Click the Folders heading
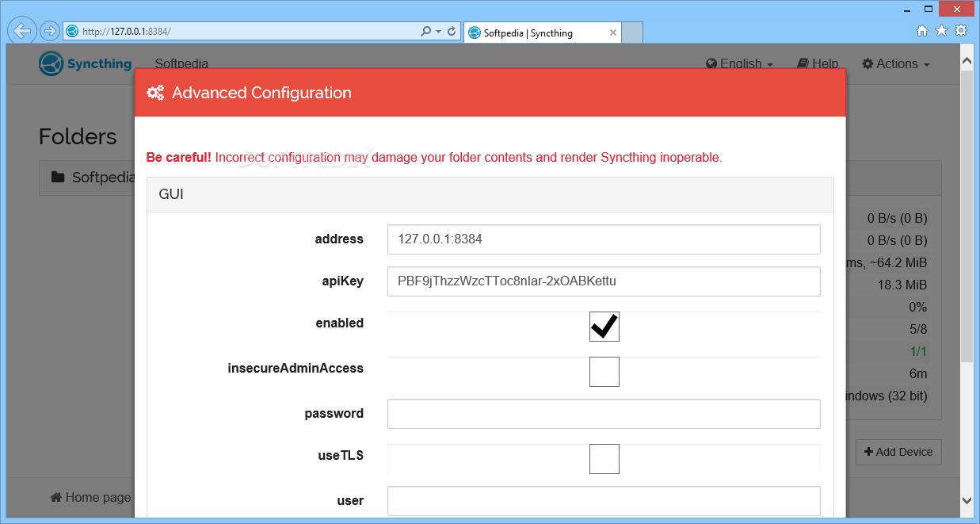Image resolution: width=980 pixels, height=524 pixels. coord(78,136)
